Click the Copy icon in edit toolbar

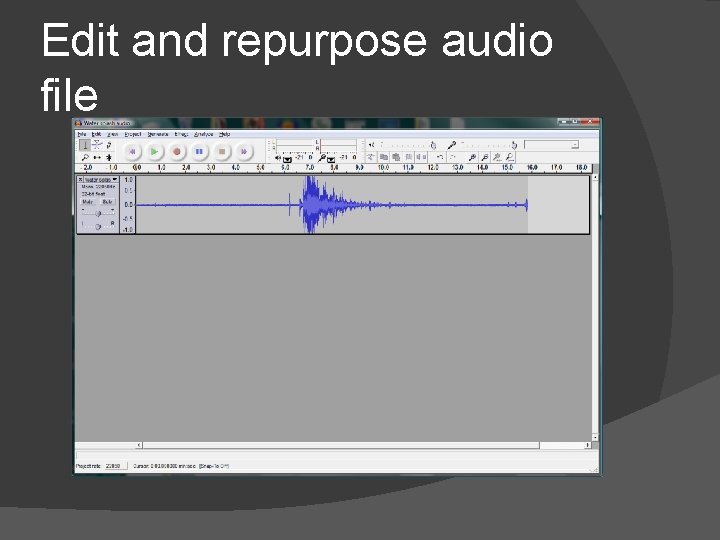[x=384, y=157]
